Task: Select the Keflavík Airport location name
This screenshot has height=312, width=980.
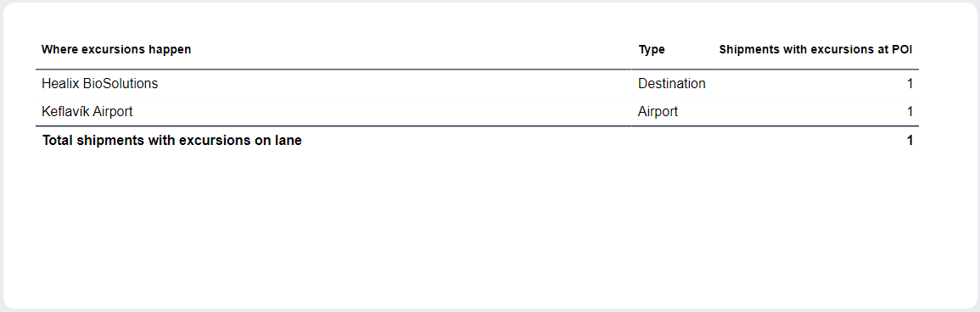Action: pyautogui.click(x=87, y=112)
